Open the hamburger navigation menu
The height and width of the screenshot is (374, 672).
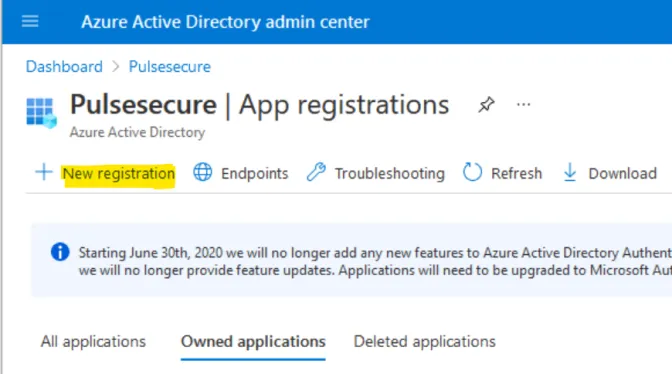pos(30,21)
